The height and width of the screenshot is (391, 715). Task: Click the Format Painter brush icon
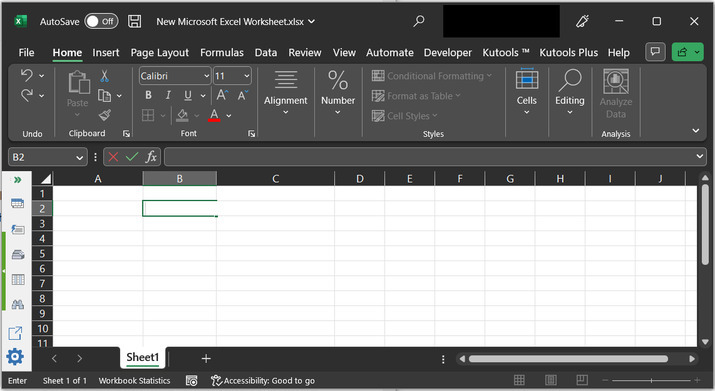(x=105, y=115)
